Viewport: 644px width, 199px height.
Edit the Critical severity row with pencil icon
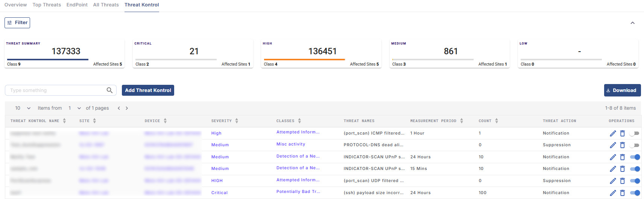click(x=613, y=193)
